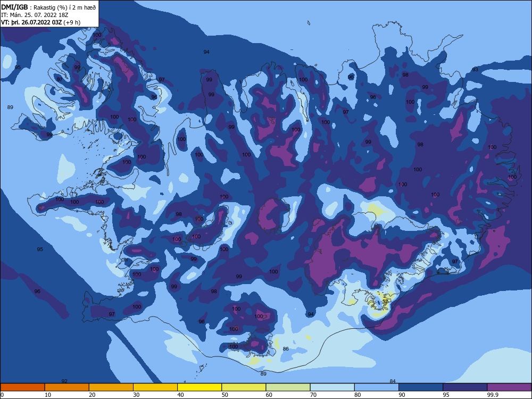Viewport: 532px width, 399px height.
Task: Click the '92' humidity value on the map
Action: [64, 381]
